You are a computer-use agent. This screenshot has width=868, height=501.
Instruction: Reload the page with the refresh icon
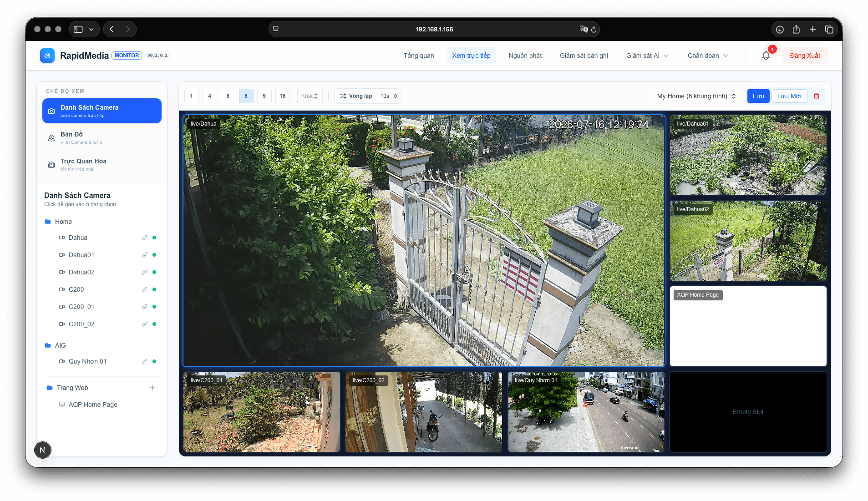pos(594,29)
